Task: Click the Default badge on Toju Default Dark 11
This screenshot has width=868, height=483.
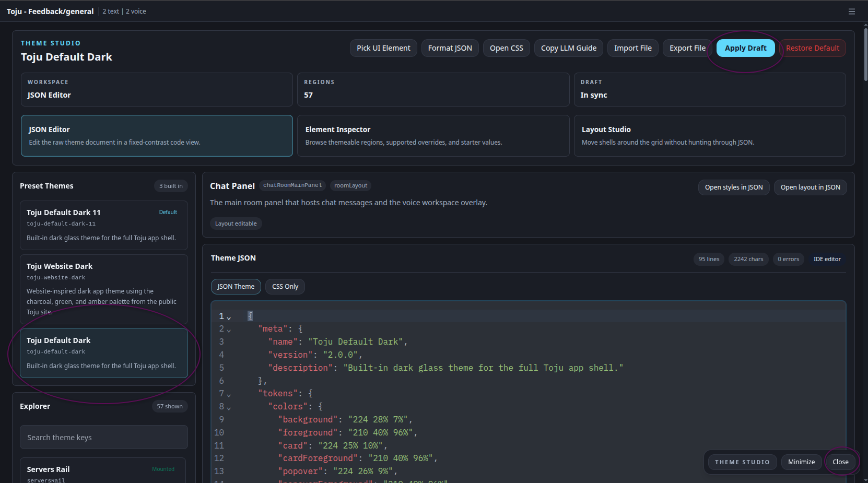Action: (x=168, y=212)
